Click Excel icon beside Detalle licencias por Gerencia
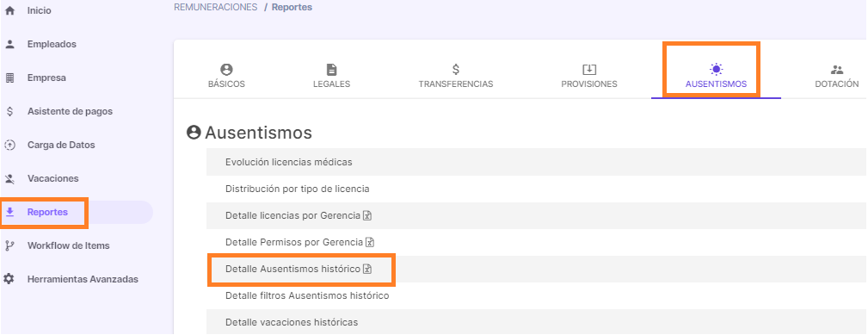The width and height of the screenshot is (868, 335). [367, 215]
